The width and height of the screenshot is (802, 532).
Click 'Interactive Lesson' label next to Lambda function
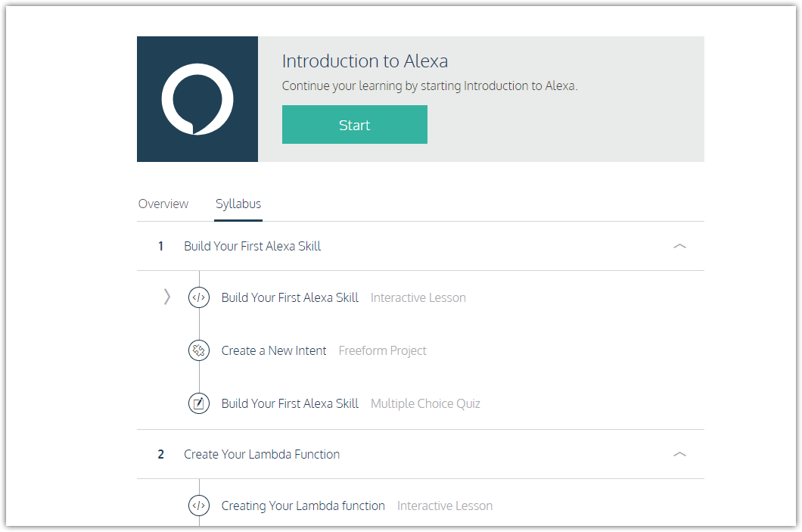tap(444, 506)
